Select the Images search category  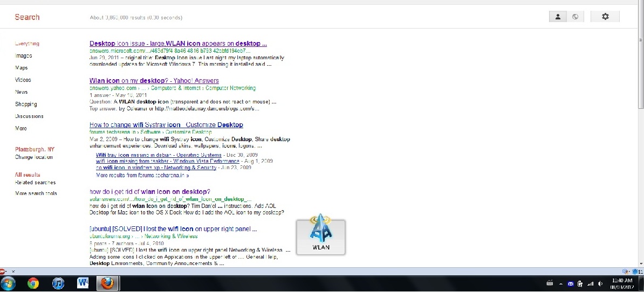pyautogui.click(x=24, y=56)
